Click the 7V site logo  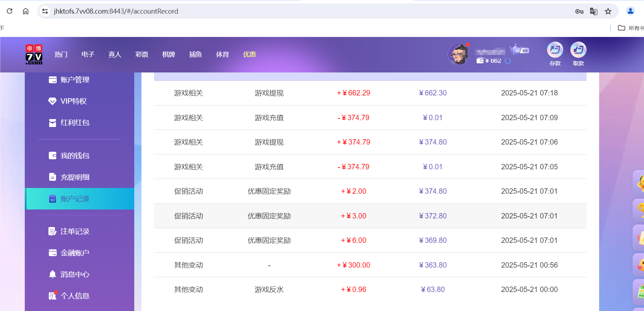tap(34, 55)
